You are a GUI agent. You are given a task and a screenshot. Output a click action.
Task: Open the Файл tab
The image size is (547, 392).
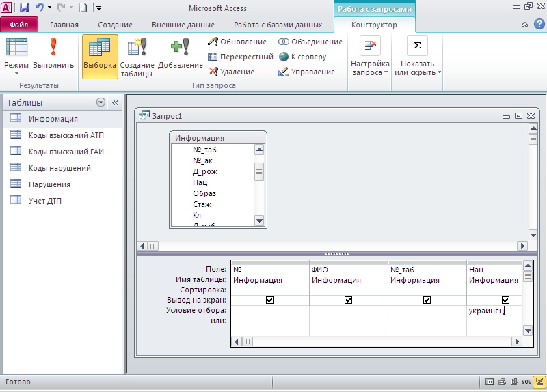19,25
